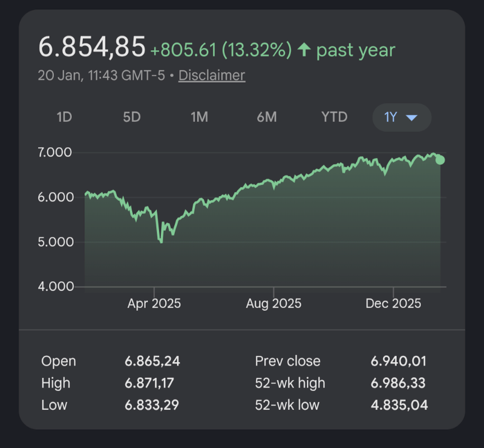Image resolution: width=484 pixels, height=448 pixels.
Task: Switch to the 6M time range
Action: 267,117
